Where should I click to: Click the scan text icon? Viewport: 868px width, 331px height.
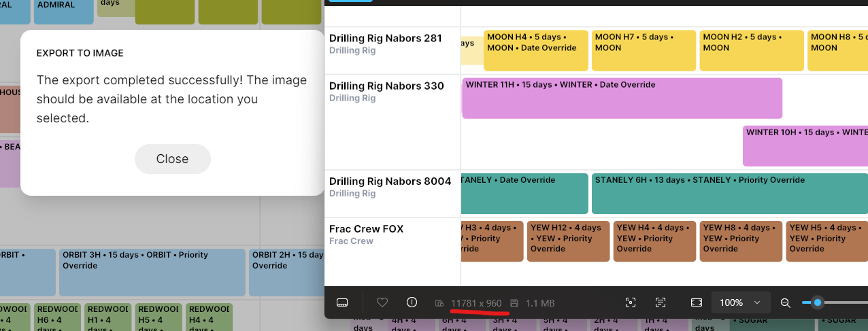tap(661, 302)
